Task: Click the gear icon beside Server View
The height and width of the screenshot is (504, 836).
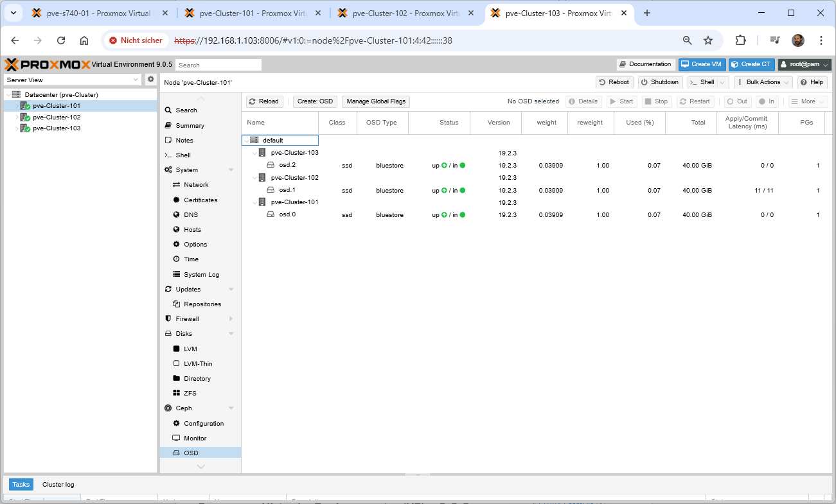Action: click(151, 79)
